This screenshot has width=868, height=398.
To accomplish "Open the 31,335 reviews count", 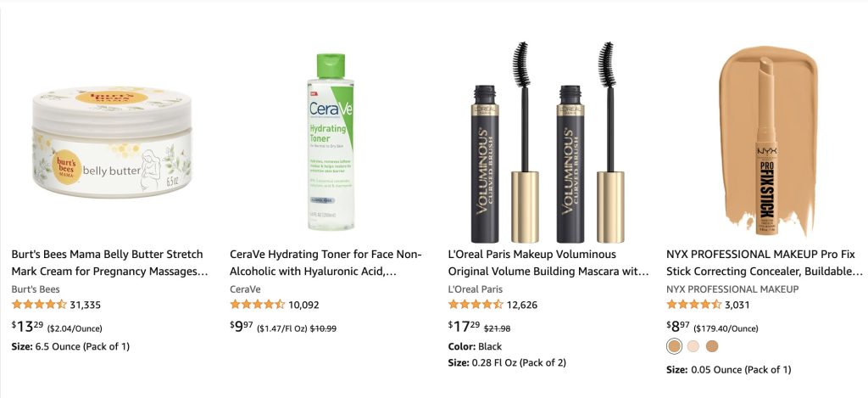I will point(86,305).
